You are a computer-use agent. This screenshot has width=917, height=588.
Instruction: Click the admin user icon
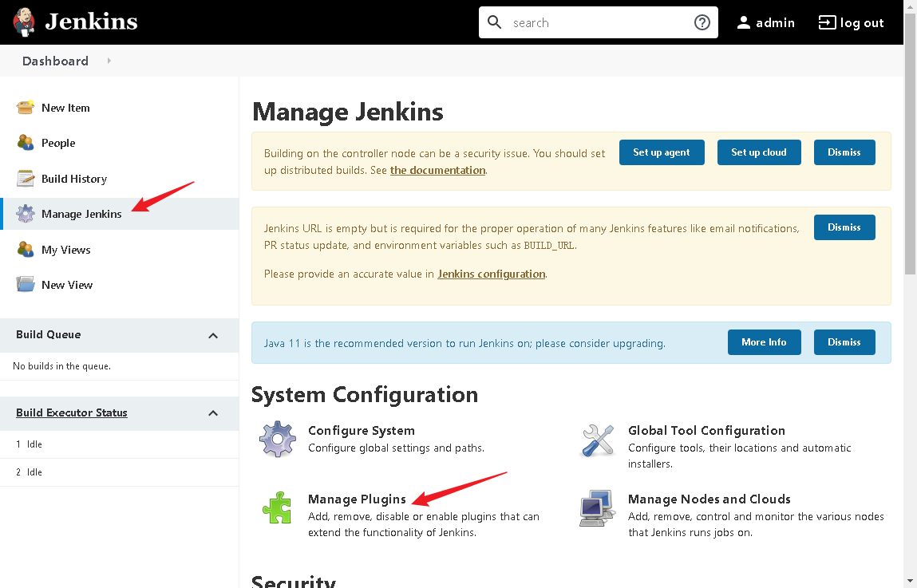click(x=743, y=23)
